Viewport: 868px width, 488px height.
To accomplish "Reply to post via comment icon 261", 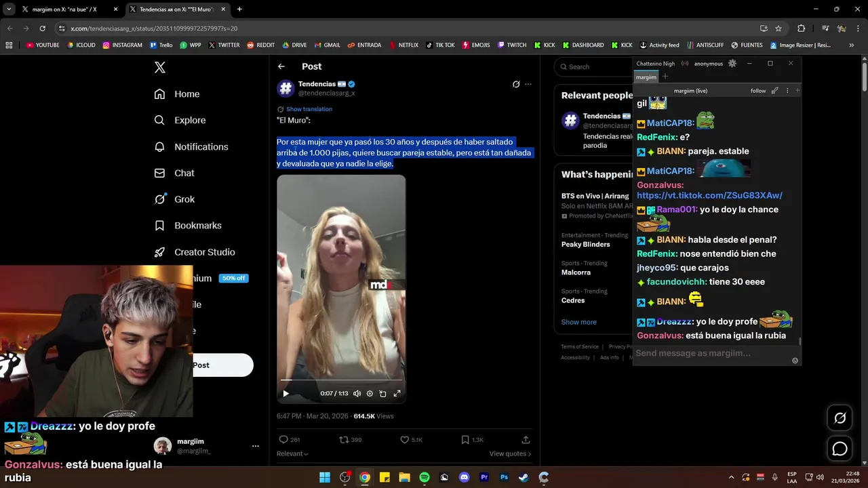I will [x=290, y=440].
